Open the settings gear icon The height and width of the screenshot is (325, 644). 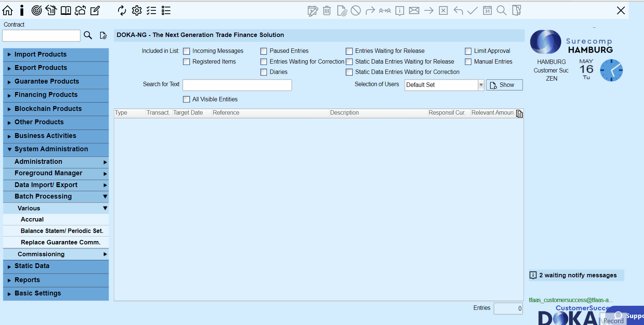pyautogui.click(x=137, y=10)
